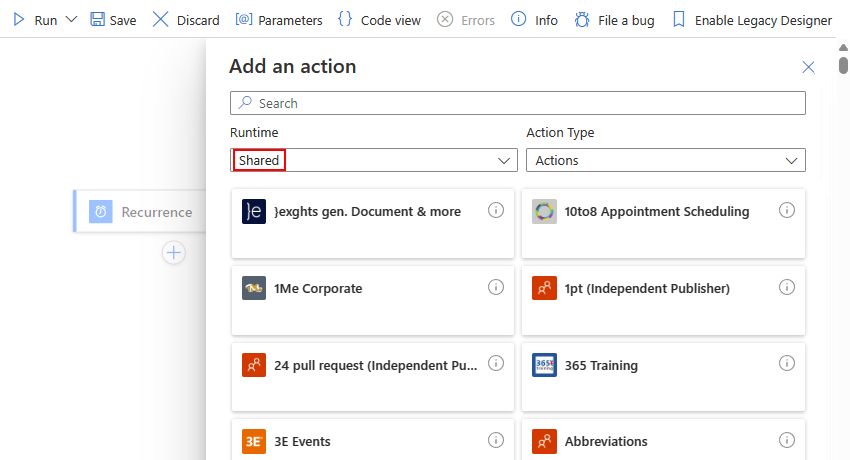The width and height of the screenshot is (850, 460).
Task: Open the Parameters panel
Action: tap(279, 20)
